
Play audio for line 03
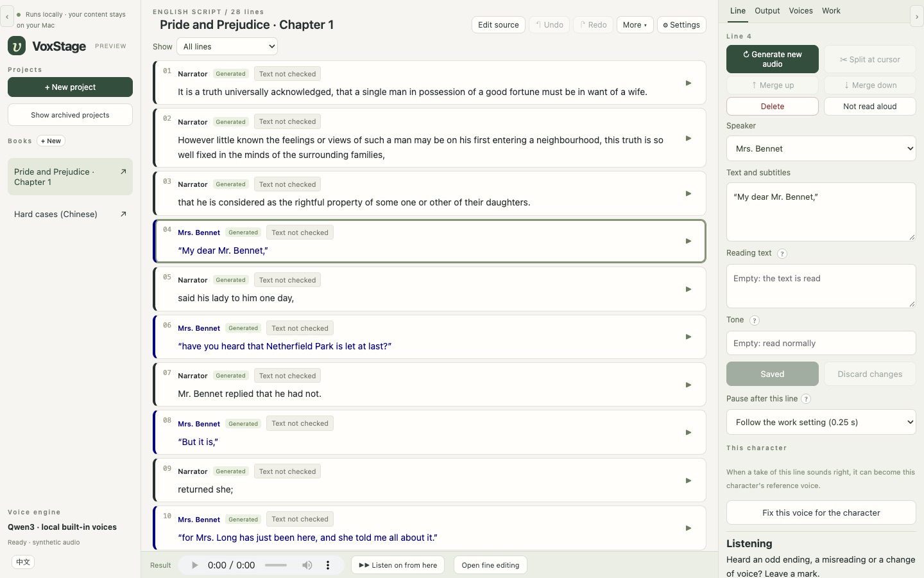point(689,193)
